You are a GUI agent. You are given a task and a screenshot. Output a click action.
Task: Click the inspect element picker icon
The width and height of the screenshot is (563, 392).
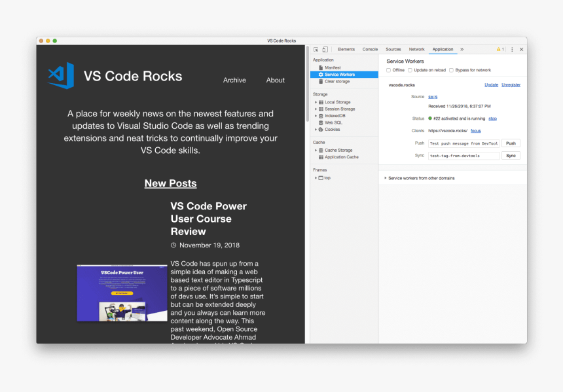[x=316, y=49]
